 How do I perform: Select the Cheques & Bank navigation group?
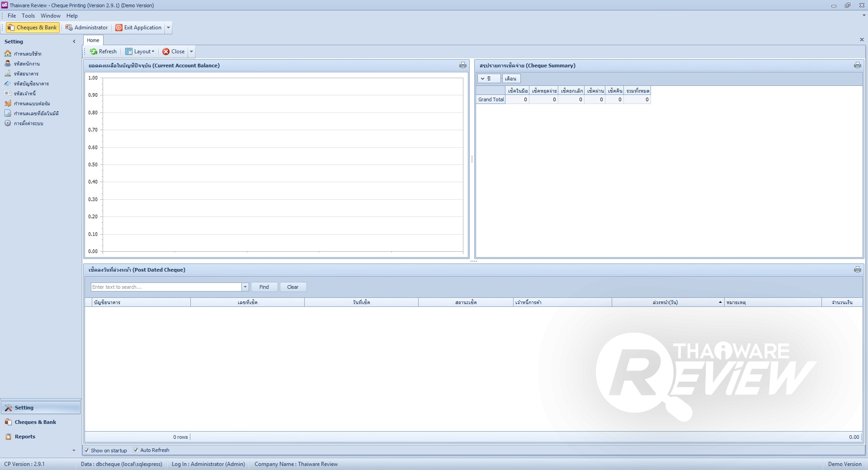click(41, 422)
